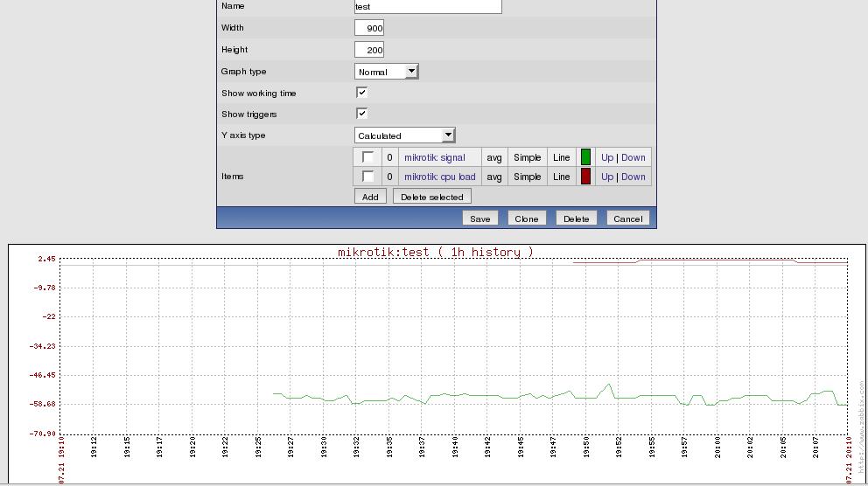The height and width of the screenshot is (486, 868).
Task: Toggle the Show working time checkbox
Action: tap(361, 93)
